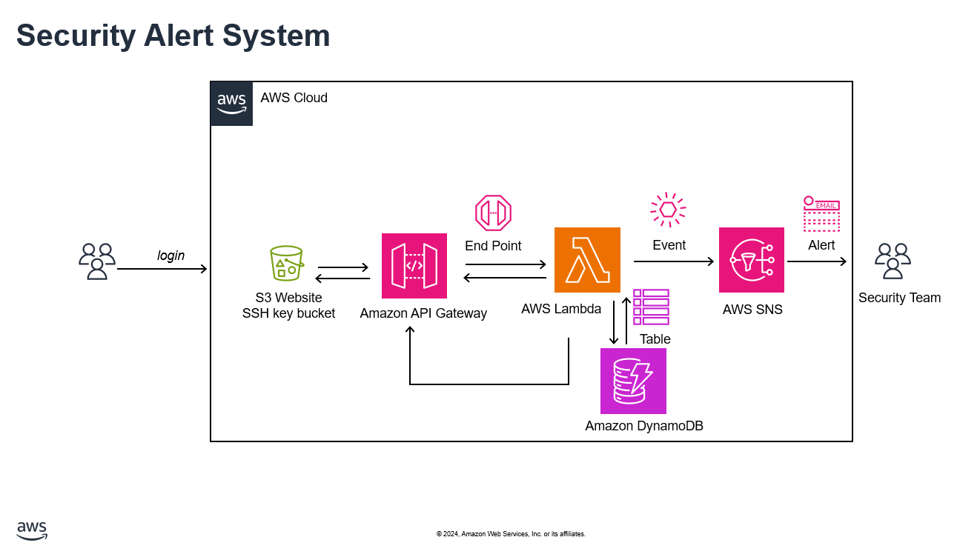
Task: Click the orange AWS Lambda icon
Action: [587, 260]
